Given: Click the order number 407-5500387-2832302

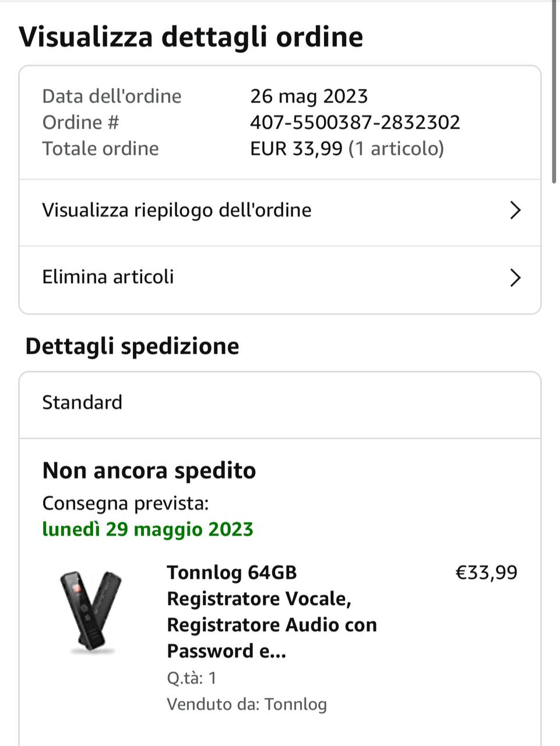Looking at the screenshot, I should 355,122.
